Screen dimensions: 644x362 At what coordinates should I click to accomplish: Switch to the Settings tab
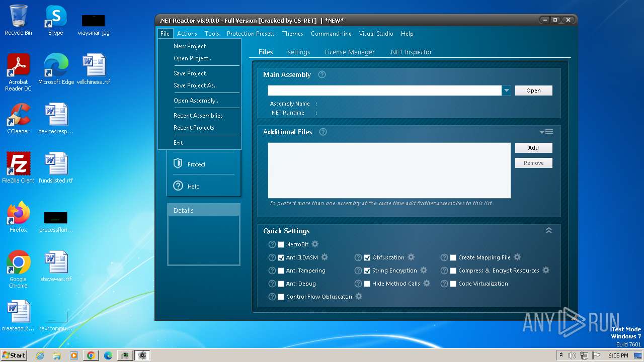pos(298,52)
